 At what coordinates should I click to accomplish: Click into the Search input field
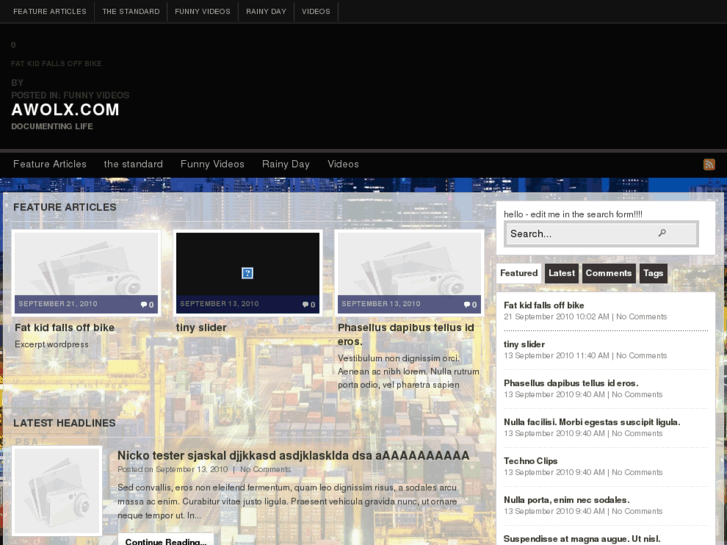click(x=601, y=234)
